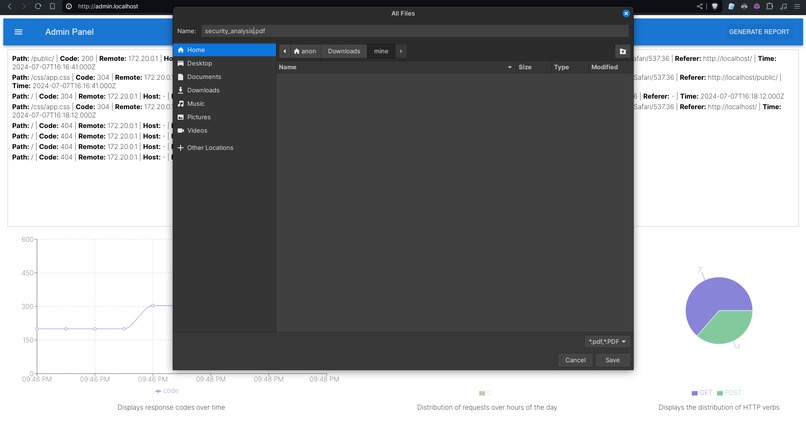Go to the anon home path segment
The width and height of the screenshot is (806, 421).
coord(305,51)
